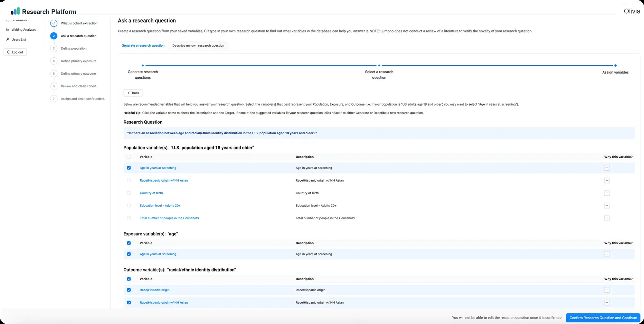Switch to Describe my own research question tab
The height and width of the screenshot is (324, 644).
[198, 45]
